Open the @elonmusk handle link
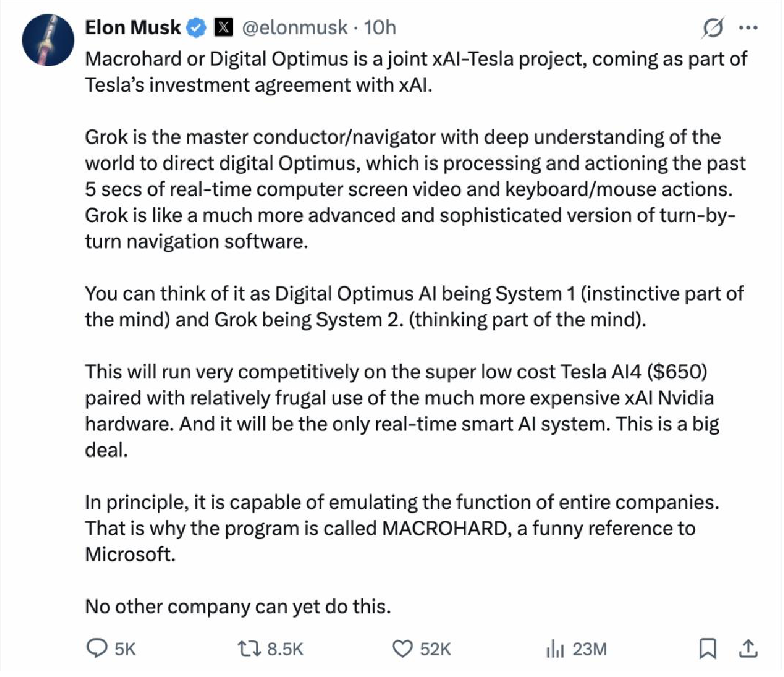The width and height of the screenshot is (784, 677). click(295, 27)
